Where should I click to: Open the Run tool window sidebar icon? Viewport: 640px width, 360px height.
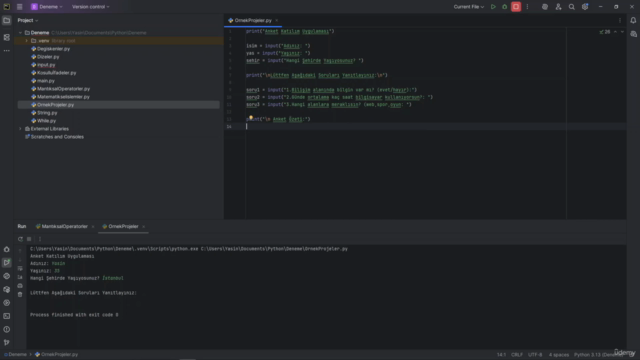click(7, 262)
